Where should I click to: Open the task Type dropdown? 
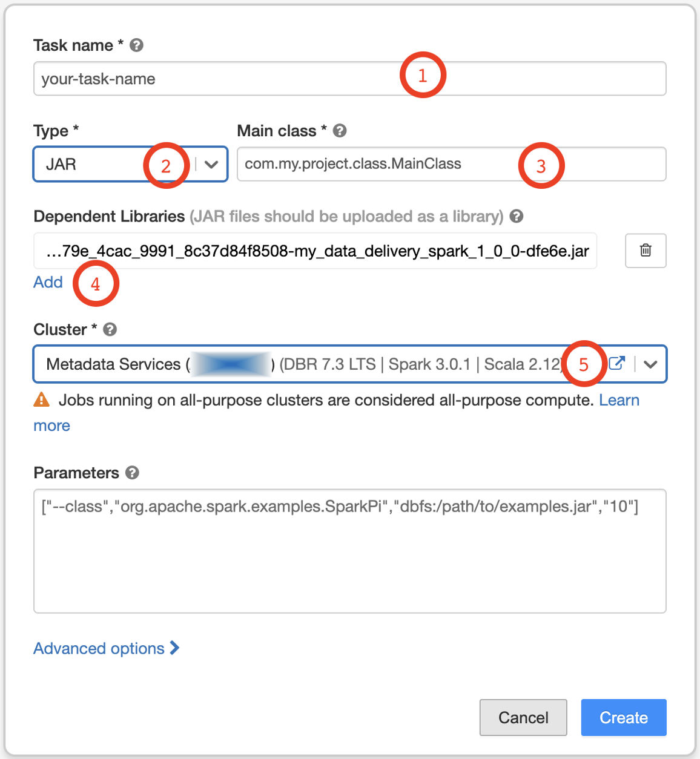211,164
